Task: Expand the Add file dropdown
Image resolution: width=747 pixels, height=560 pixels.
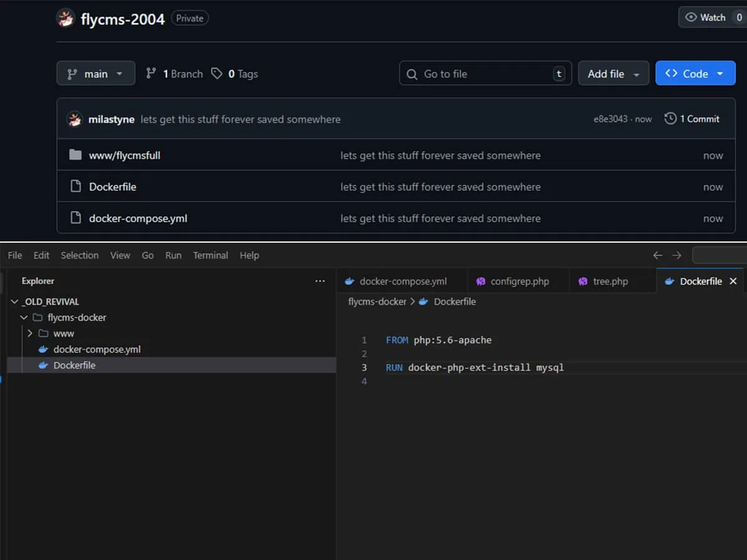Action: (x=613, y=73)
